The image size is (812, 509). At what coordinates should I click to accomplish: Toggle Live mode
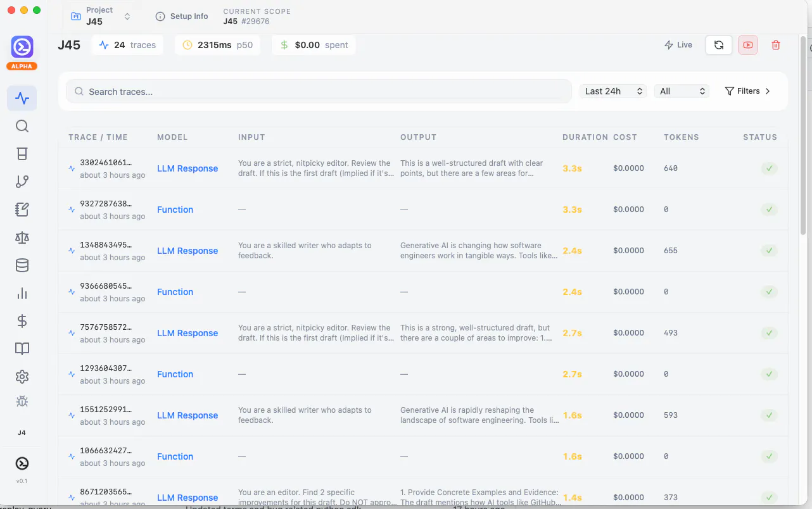tap(678, 45)
